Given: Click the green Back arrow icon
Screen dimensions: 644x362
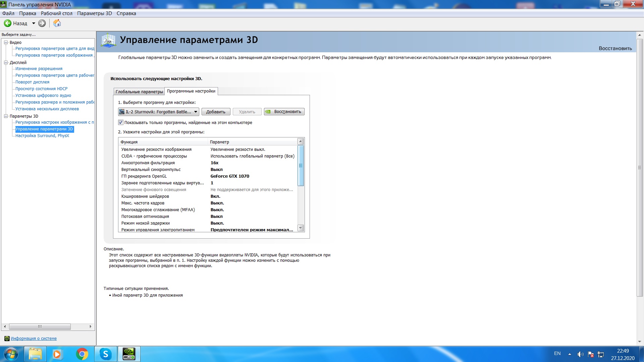Looking at the screenshot, I should pos(7,23).
